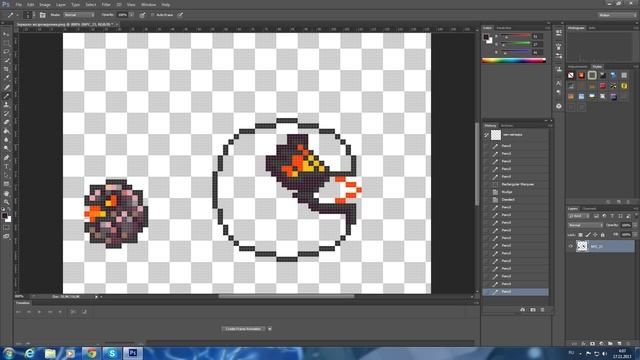Click the Create Frame Animation button

243,329
